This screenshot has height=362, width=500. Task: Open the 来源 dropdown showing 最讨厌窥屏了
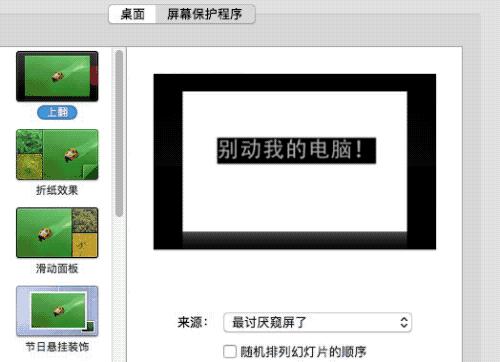[x=318, y=322]
